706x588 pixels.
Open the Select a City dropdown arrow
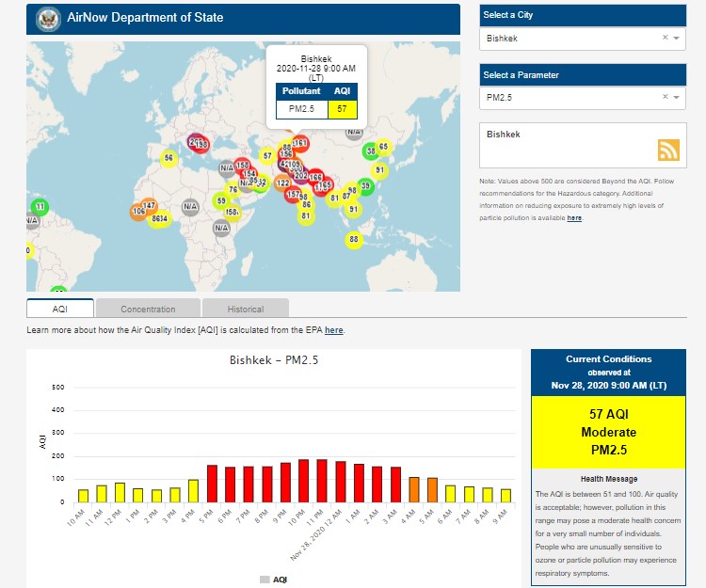(x=678, y=39)
